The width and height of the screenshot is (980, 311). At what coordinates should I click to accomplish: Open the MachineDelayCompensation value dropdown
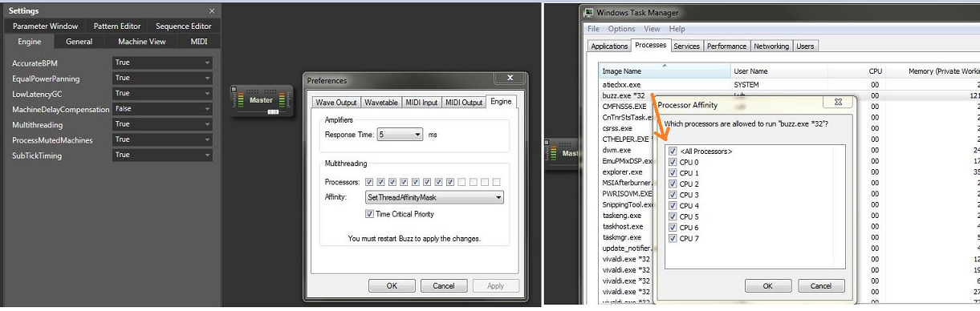point(163,108)
